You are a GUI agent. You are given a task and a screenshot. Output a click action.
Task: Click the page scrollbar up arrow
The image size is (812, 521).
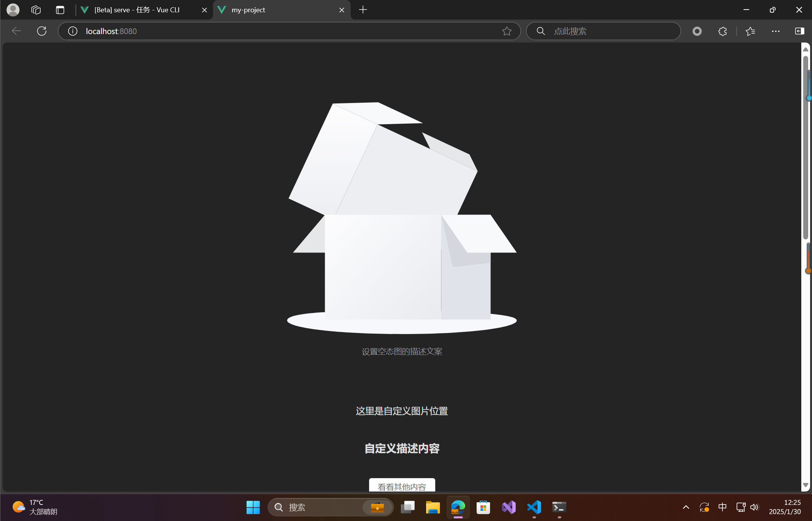point(805,49)
